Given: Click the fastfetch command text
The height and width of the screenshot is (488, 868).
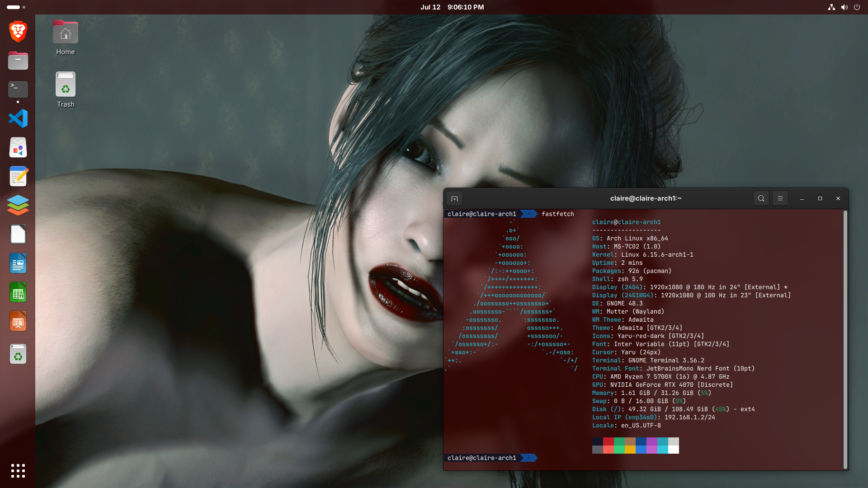Looking at the screenshot, I should coord(558,214).
